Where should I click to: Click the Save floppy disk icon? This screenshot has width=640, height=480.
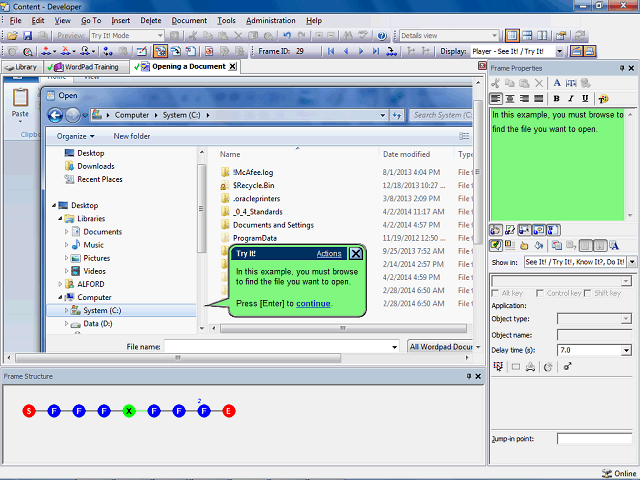[x=27, y=36]
